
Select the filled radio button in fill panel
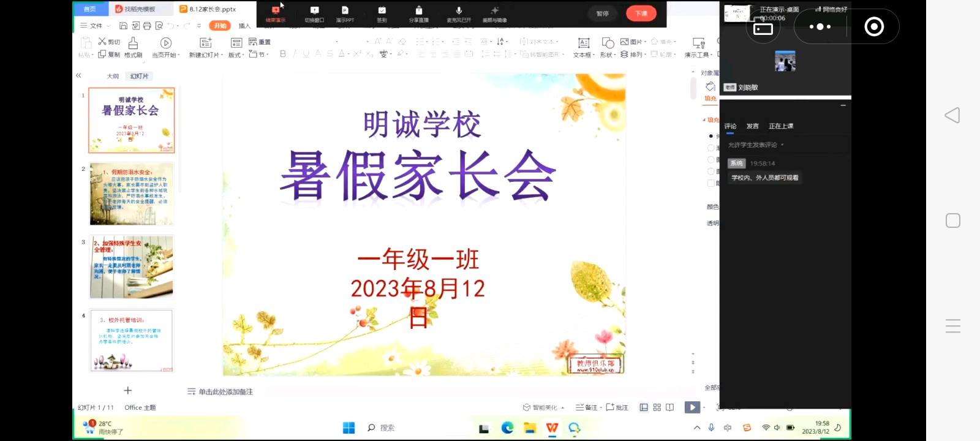coord(710,136)
